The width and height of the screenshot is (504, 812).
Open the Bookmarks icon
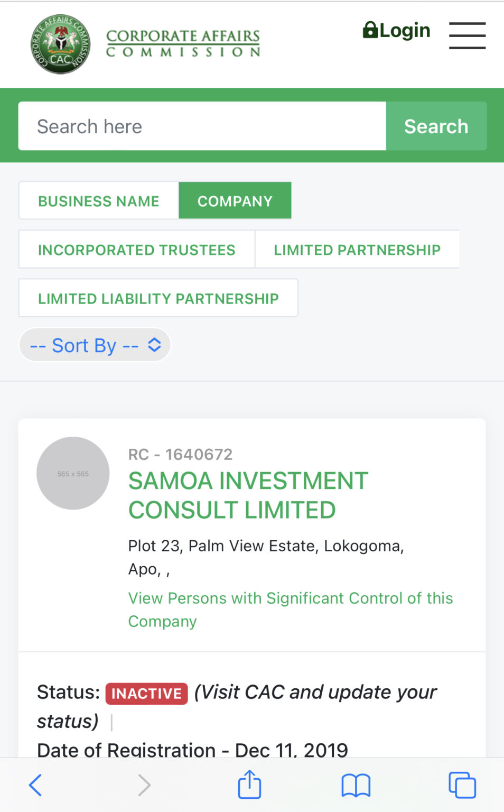click(x=356, y=785)
